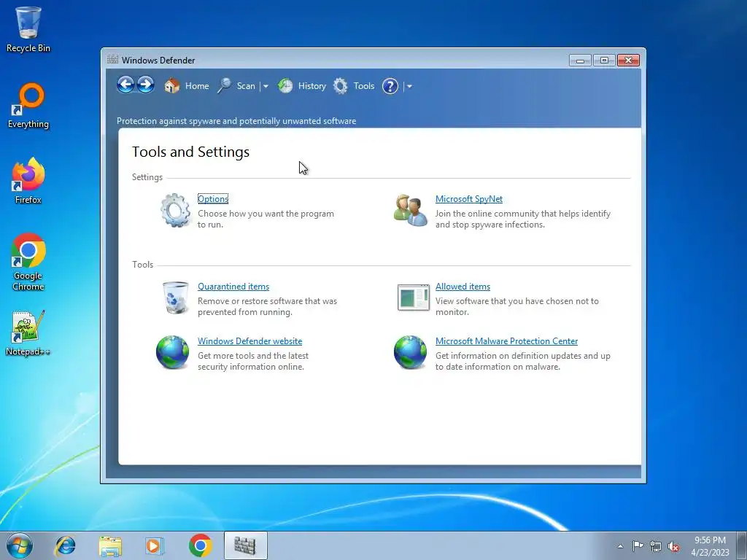The width and height of the screenshot is (747, 560).
Task: Select the Recycle Bin desktop icon
Action: [x=28, y=28]
